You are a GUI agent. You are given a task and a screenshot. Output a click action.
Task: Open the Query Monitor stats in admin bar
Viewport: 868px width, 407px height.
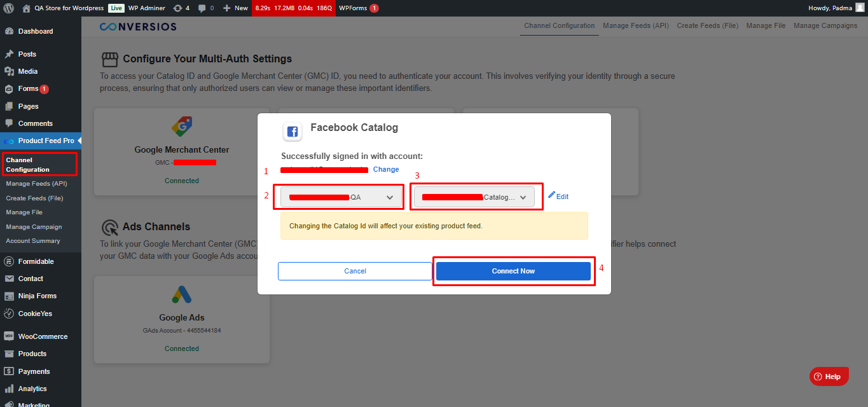click(x=294, y=8)
